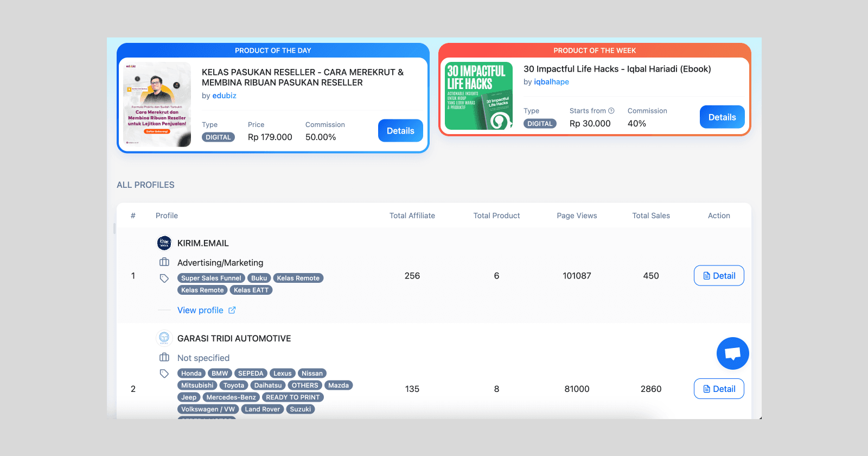
Task: Click the Kelas Pasukan Reseller product thumbnail
Action: coord(157,104)
